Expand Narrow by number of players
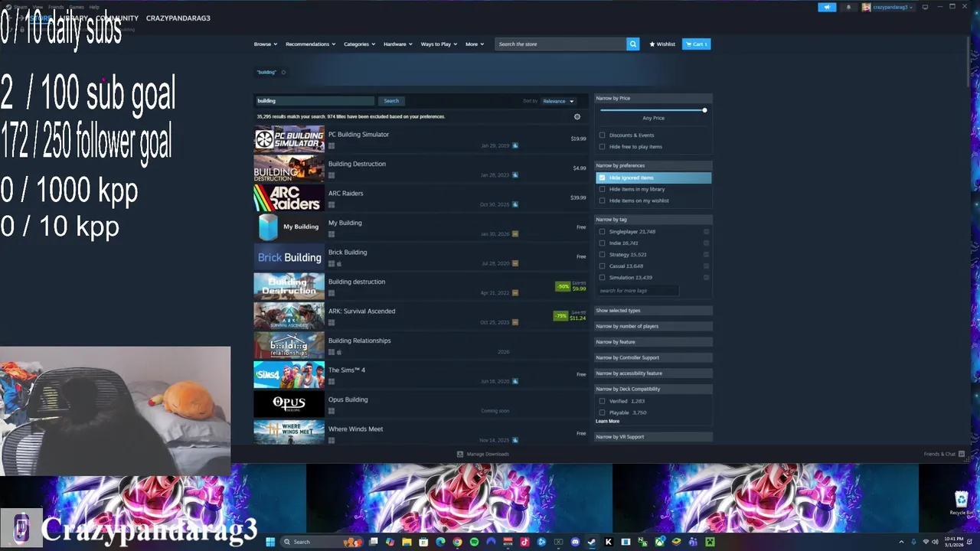The width and height of the screenshot is (980, 551). coord(653,326)
